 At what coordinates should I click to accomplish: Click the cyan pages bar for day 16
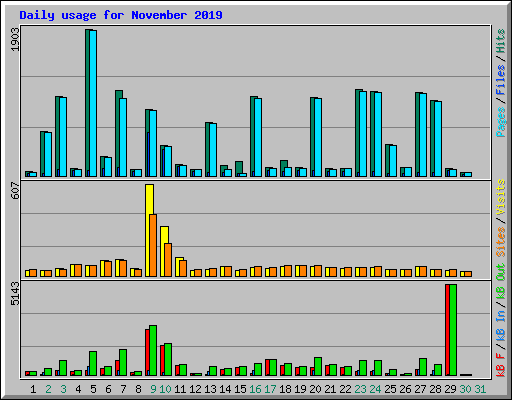click(258, 137)
